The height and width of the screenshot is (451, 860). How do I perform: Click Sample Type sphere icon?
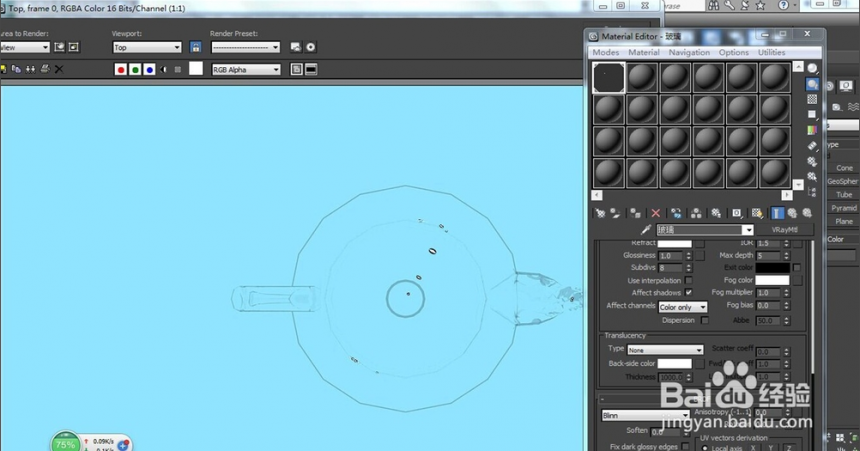click(812, 69)
